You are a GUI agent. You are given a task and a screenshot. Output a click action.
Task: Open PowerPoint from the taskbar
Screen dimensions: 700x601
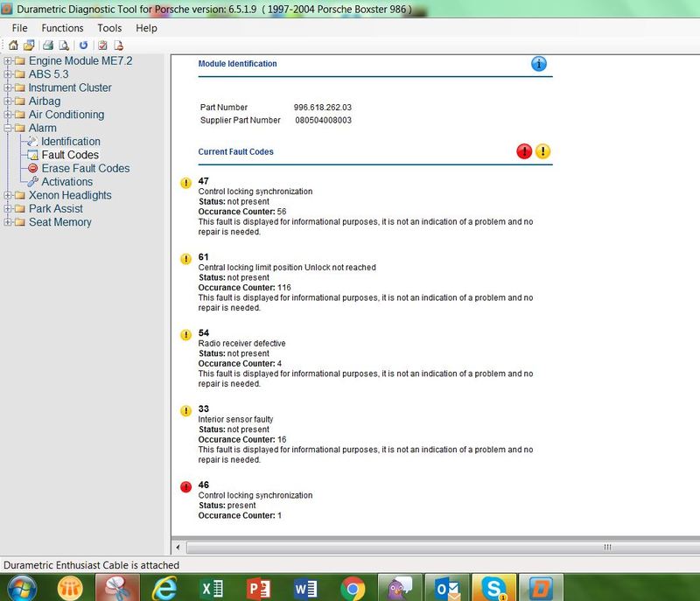coord(258,589)
